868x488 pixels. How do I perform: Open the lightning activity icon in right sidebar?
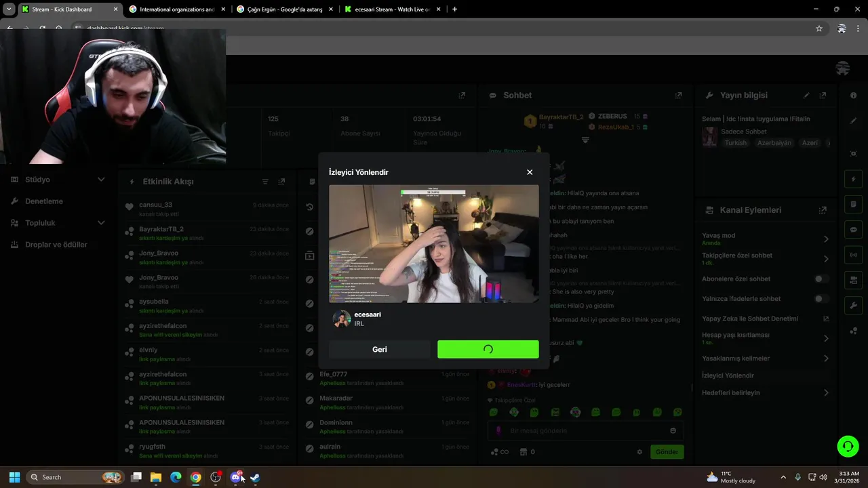tap(853, 179)
